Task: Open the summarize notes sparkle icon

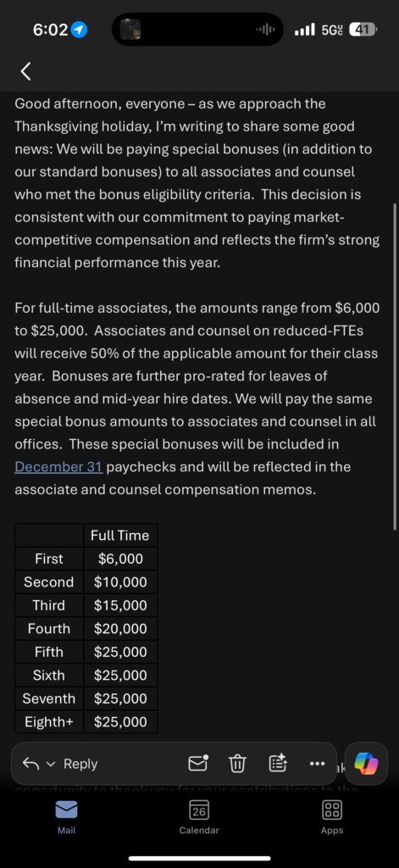Action: (277, 764)
